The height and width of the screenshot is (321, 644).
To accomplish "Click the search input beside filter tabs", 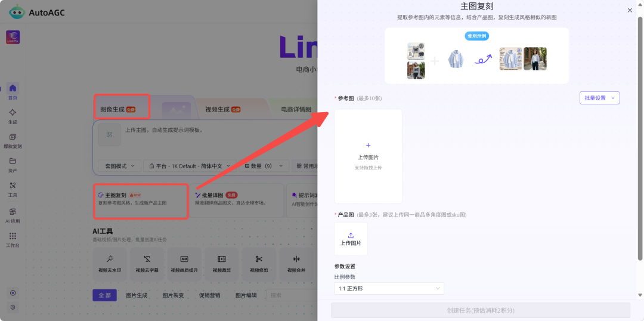I will click(x=292, y=295).
